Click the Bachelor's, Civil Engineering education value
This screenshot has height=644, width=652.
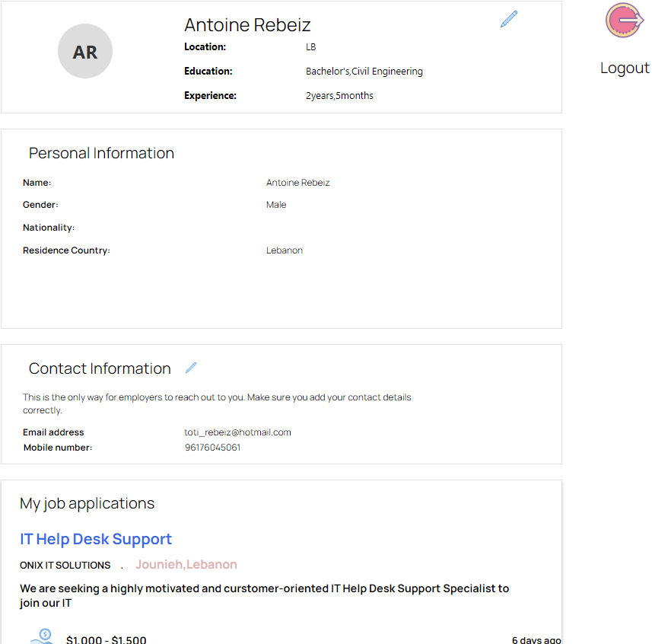[x=364, y=72]
